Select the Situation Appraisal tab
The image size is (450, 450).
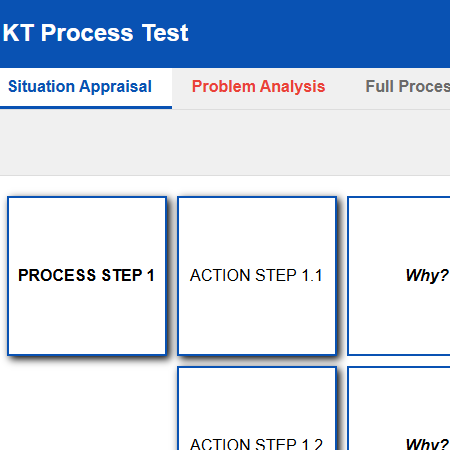(86, 89)
